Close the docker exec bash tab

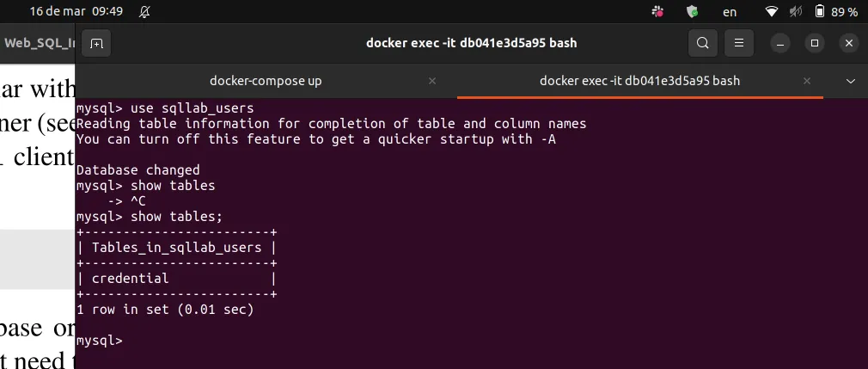pos(807,81)
